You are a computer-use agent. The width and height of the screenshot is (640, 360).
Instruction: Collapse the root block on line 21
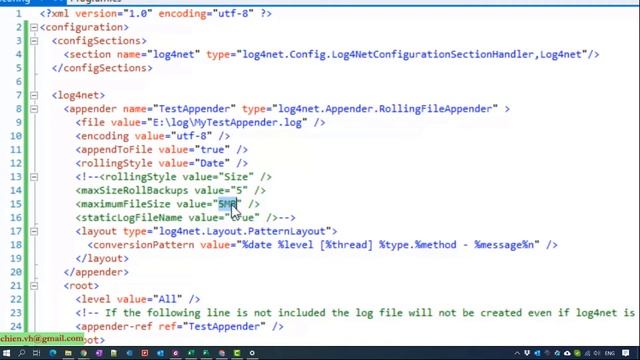point(34,286)
